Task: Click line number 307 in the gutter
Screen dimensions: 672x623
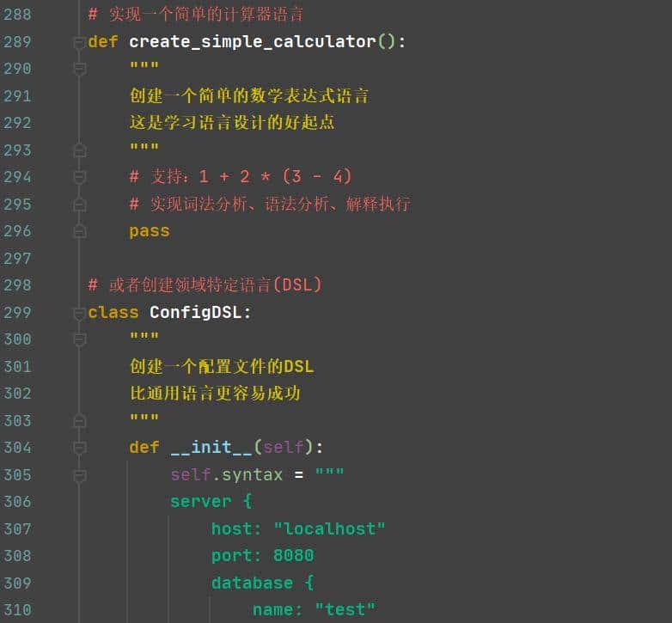Action: pyautogui.click(x=17, y=529)
